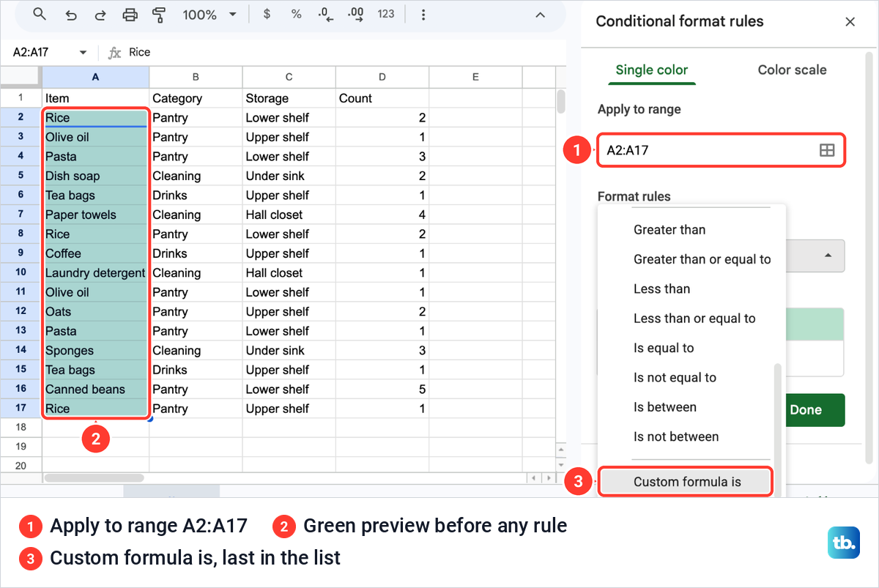
Task: Click the Count header cell
Action: click(x=382, y=98)
